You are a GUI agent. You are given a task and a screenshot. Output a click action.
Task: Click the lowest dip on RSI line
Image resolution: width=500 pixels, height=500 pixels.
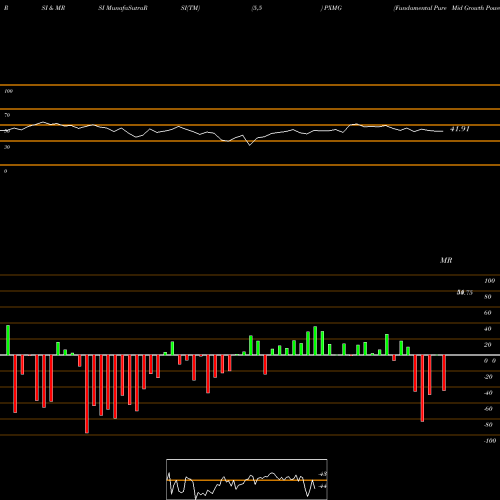(250, 145)
